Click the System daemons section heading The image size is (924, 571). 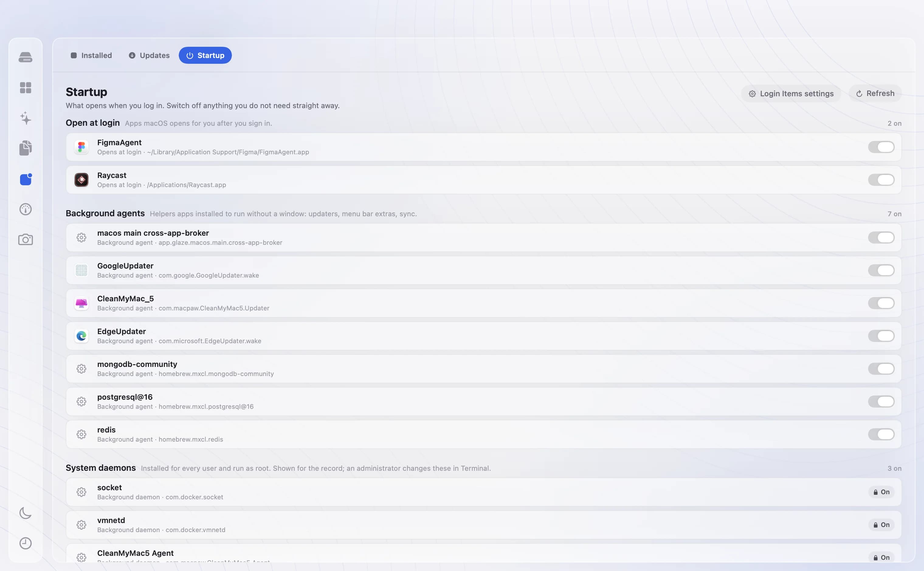[x=101, y=468]
